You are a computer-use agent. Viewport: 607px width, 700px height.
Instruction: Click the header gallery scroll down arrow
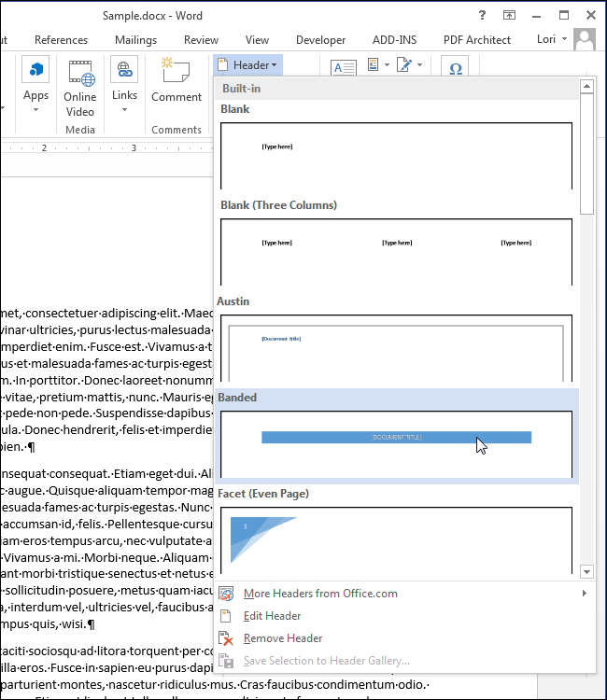click(586, 571)
